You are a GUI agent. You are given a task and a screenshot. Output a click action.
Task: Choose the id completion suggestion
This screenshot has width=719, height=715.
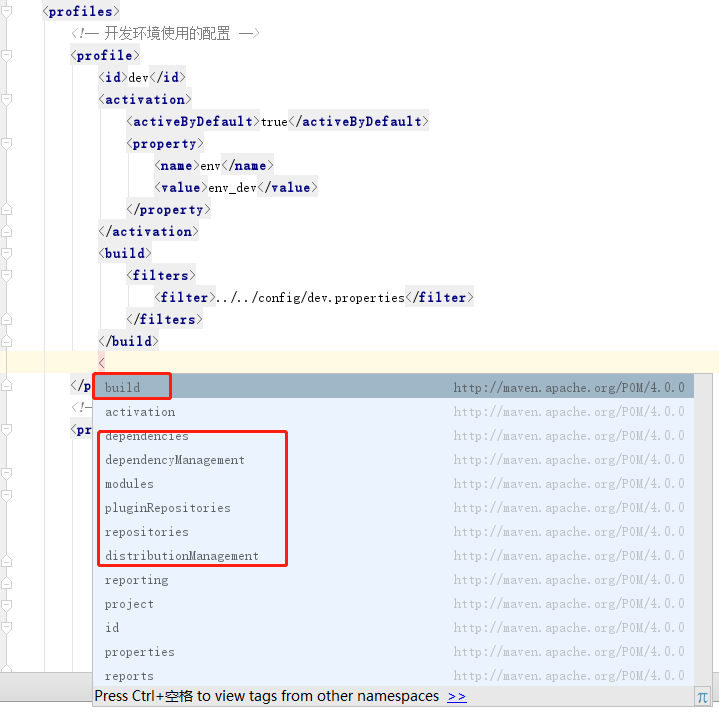click(x=393, y=628)
